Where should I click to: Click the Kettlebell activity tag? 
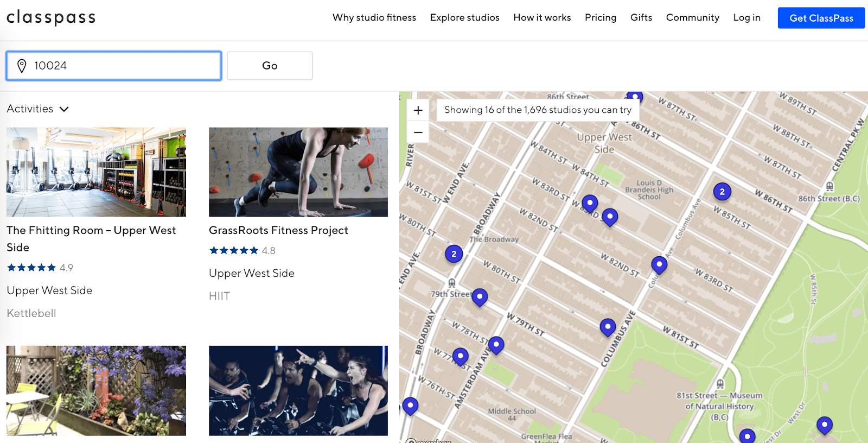[31, 313]
